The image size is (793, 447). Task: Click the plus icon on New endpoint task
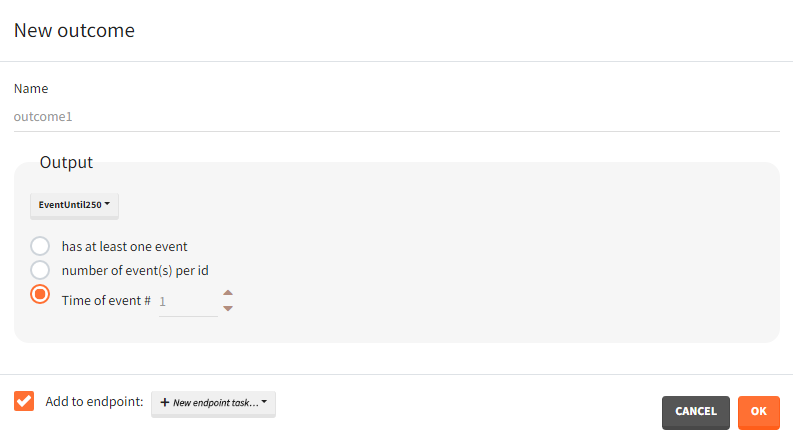coord(165,403)
